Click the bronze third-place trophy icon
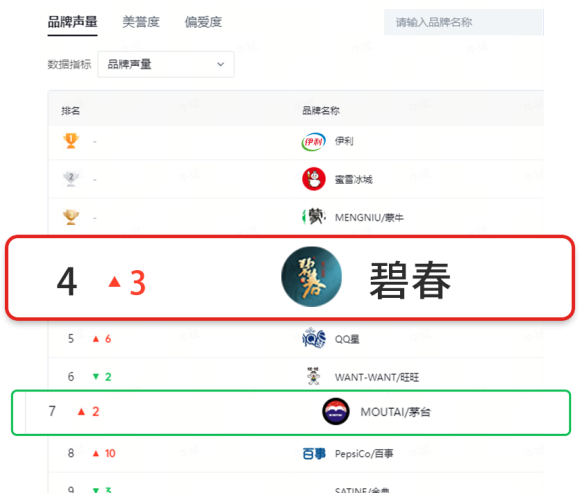 click(x=71, y=217)
